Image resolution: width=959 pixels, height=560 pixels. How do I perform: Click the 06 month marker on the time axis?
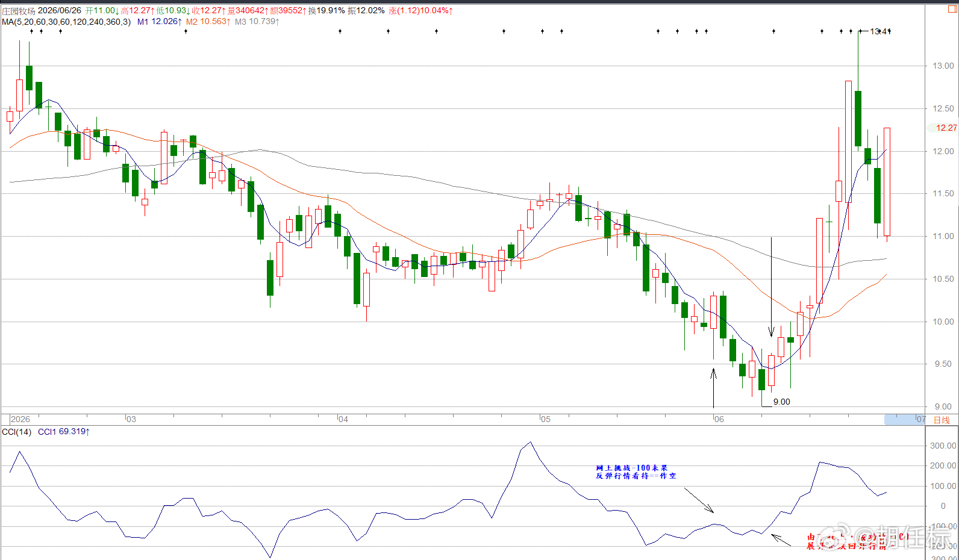click(719, 419)
